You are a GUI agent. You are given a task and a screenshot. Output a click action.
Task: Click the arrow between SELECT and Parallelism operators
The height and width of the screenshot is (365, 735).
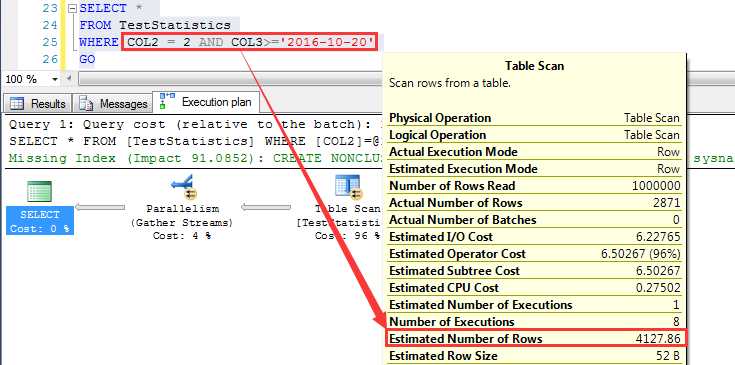click(100, 207)
